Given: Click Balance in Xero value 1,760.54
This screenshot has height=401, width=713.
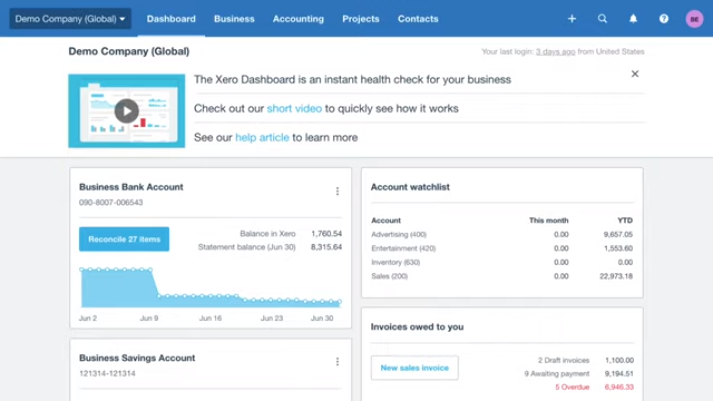Looking at the screenshot, I should click(x=326, y=234).
